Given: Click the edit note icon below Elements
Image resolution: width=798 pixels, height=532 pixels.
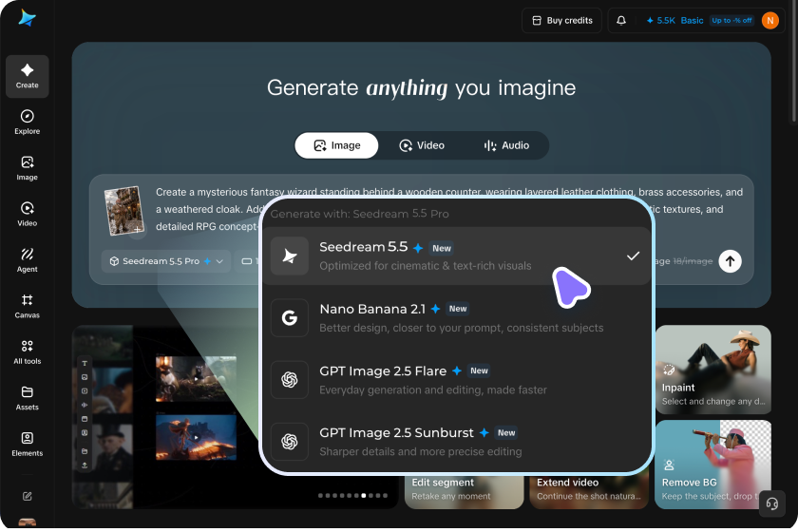Looking at the screenshot, I should 27,496.
